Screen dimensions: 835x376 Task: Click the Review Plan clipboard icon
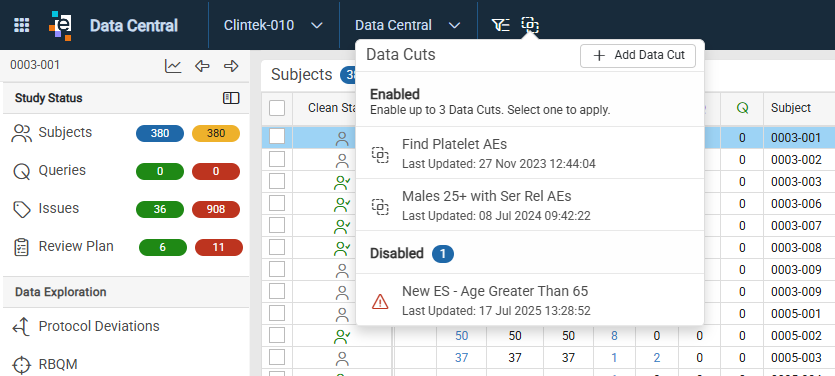[21, 248]
